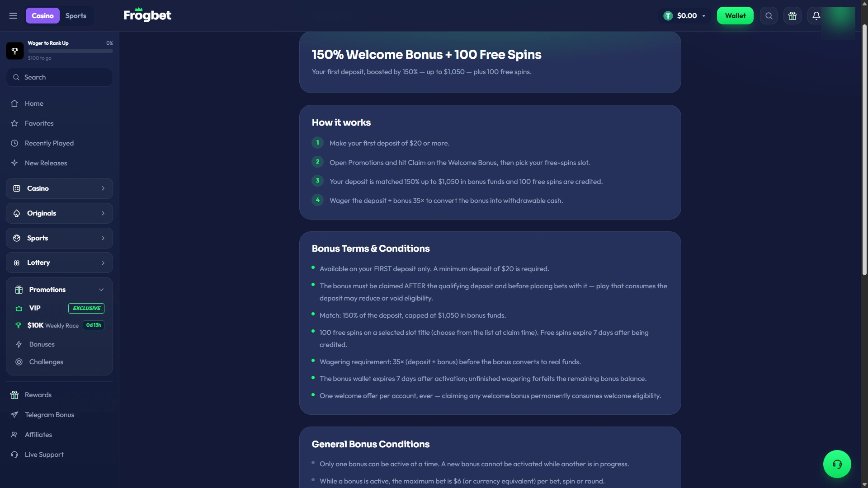Expand the Lottery sidebar section
Image resolution: width=868 pixels, height=488 pixels.
(x=59, y=263)
